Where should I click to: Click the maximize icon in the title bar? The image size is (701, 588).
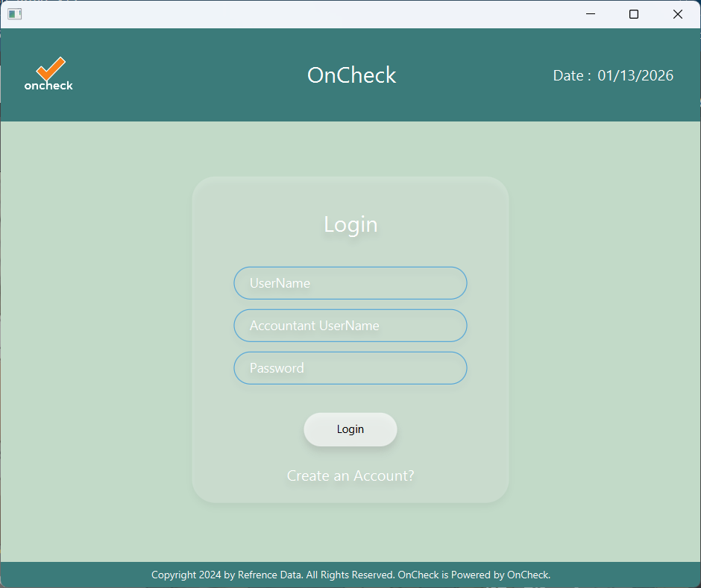click(634, 13)
